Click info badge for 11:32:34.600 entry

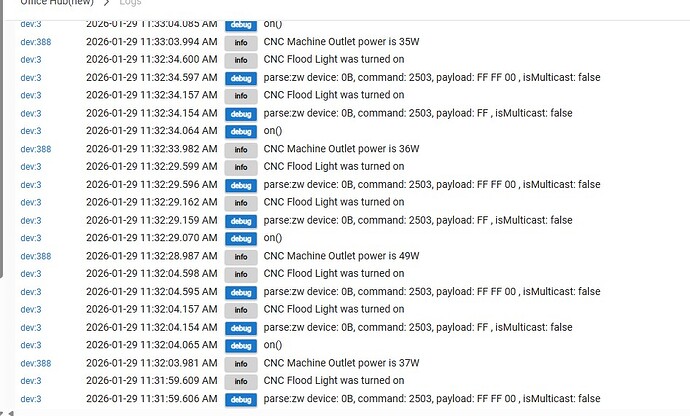[241, 60]
